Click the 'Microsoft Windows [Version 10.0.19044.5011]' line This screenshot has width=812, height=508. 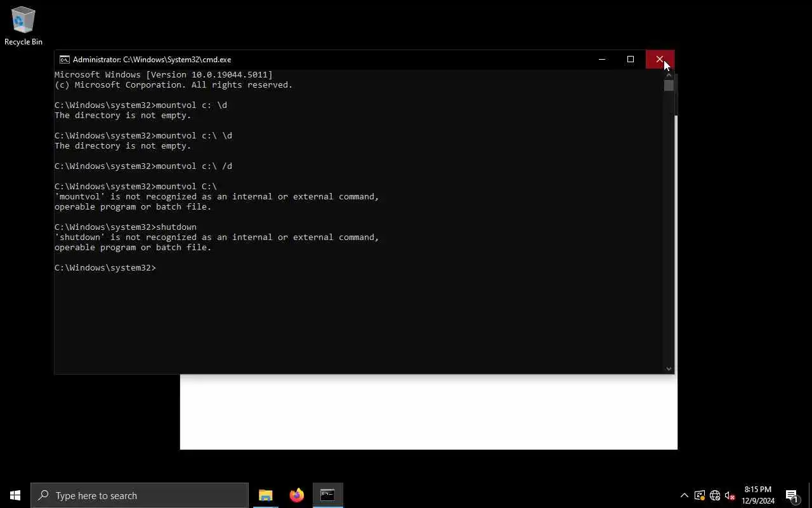point(164,74)
